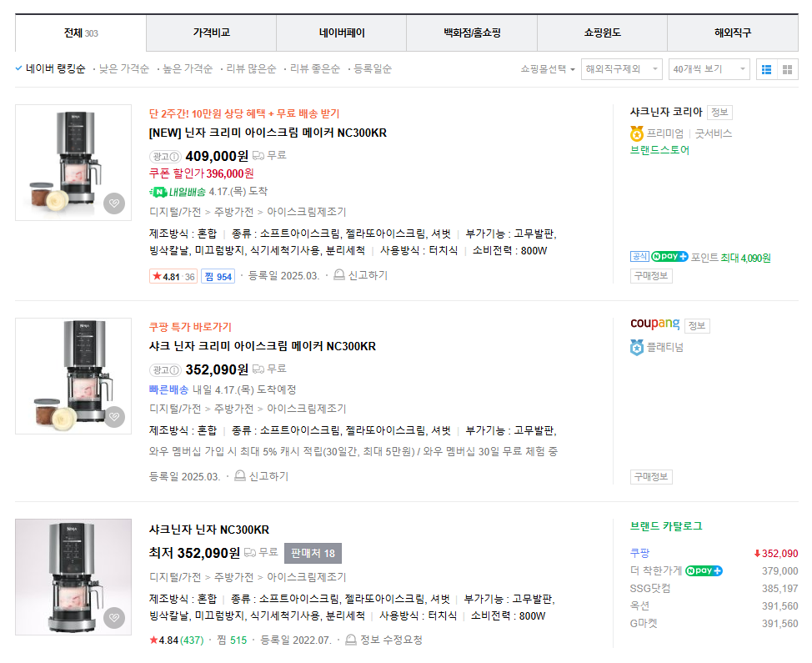
Task: Click 정보 수정요청 bell icon
Action: [x=351, y=640]
